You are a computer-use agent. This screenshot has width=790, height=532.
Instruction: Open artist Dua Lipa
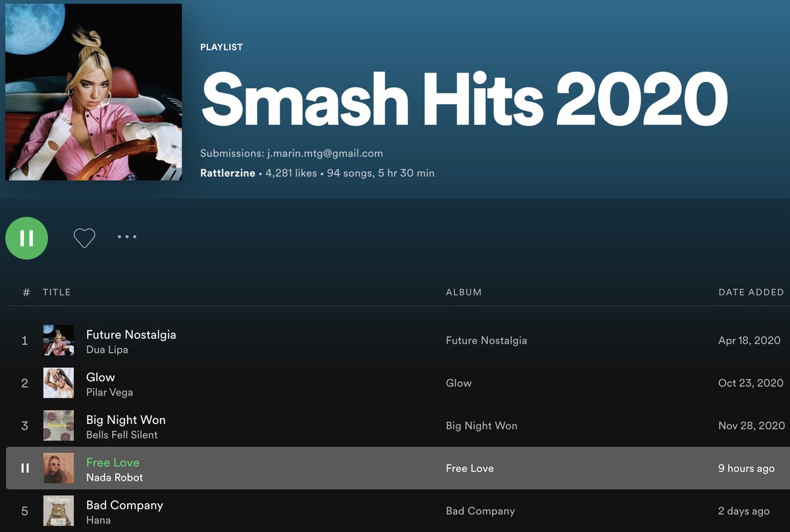point(107,350)
